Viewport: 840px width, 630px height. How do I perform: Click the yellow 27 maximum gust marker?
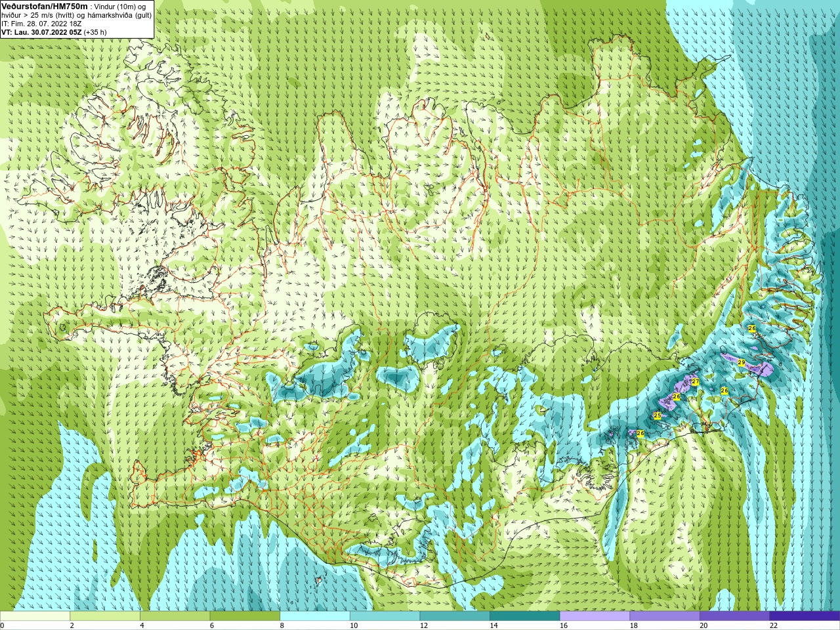(x=695, y=382)
